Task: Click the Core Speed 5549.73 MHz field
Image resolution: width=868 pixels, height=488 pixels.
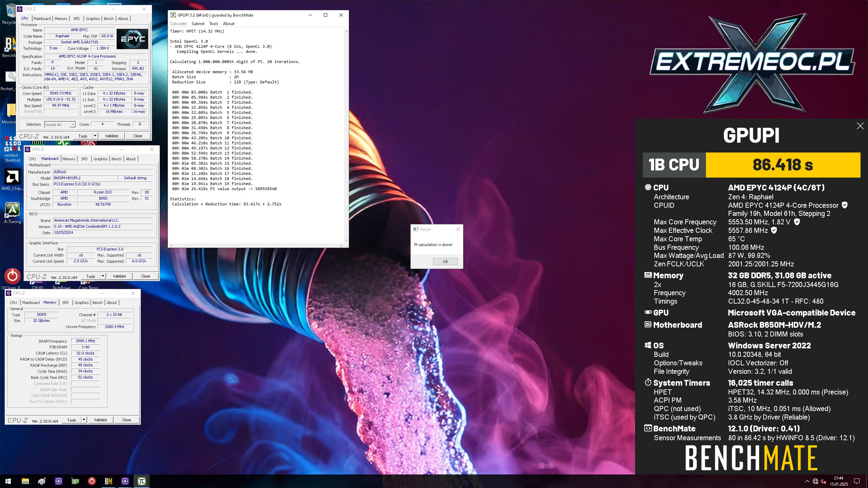Action: pos(61,93)
